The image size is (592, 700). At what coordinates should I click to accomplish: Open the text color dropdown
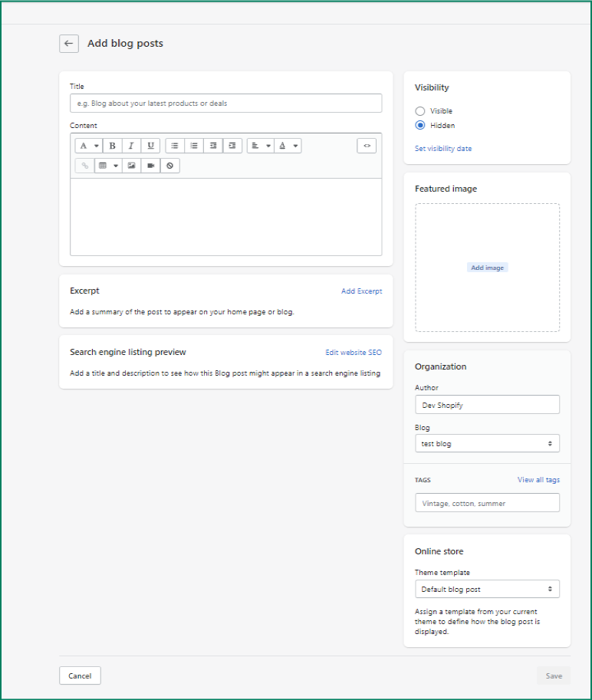(288, 146)
